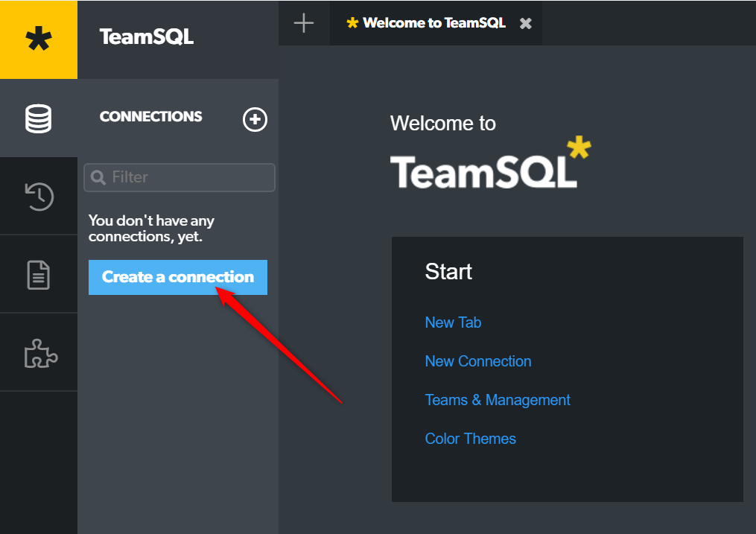Open the saved queries document icon
Image resolution: width=756 pixels, height=534 pixels.
pos(39,275)
